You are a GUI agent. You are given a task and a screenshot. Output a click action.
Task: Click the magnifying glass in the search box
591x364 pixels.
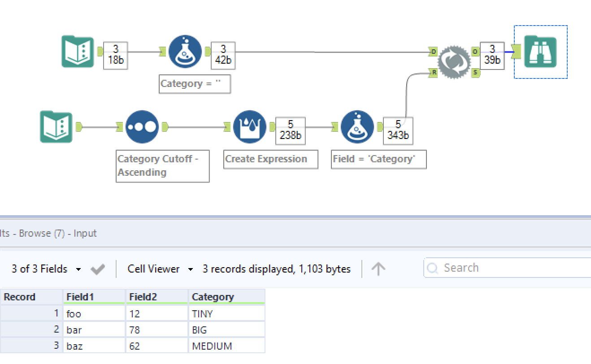[432, 268]
